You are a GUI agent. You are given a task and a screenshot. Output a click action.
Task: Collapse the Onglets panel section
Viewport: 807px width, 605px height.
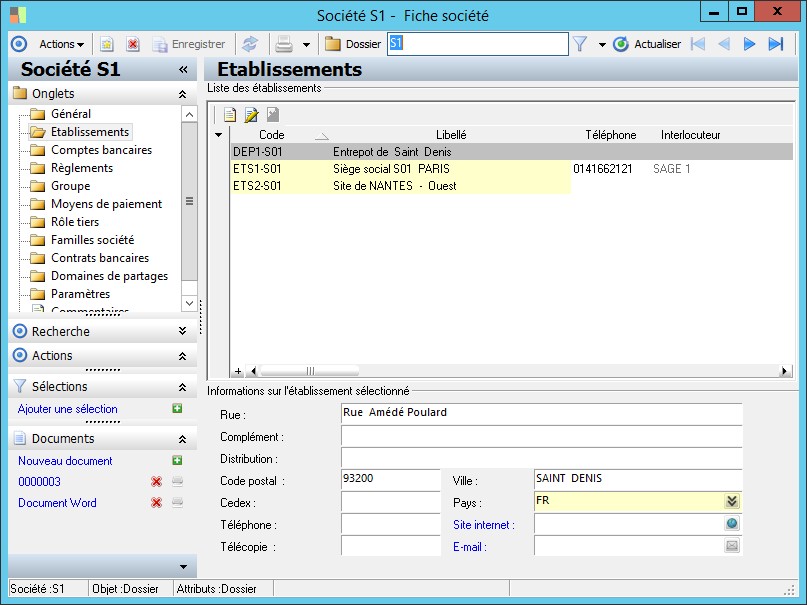point(181,94)
